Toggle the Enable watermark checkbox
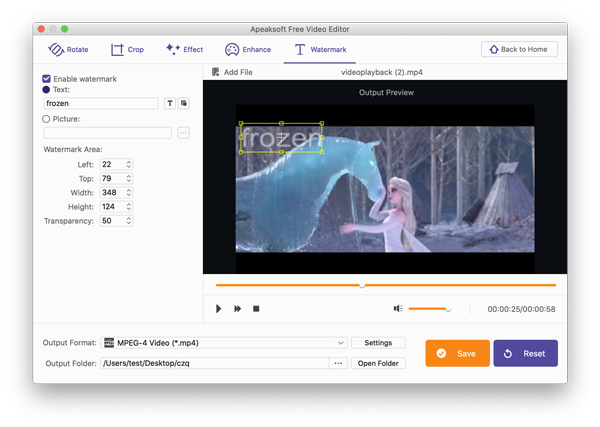 pyautogui.click(x=46, y=79)
